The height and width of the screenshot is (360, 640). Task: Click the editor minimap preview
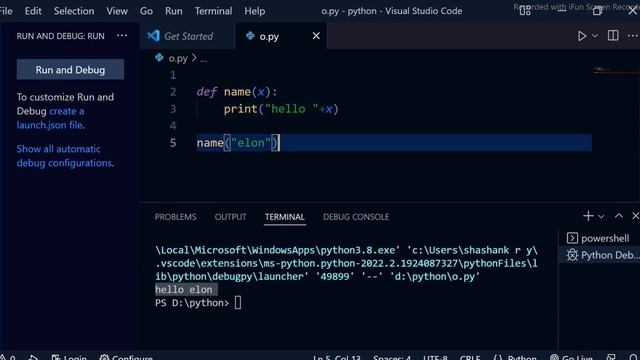coord(616,71)
